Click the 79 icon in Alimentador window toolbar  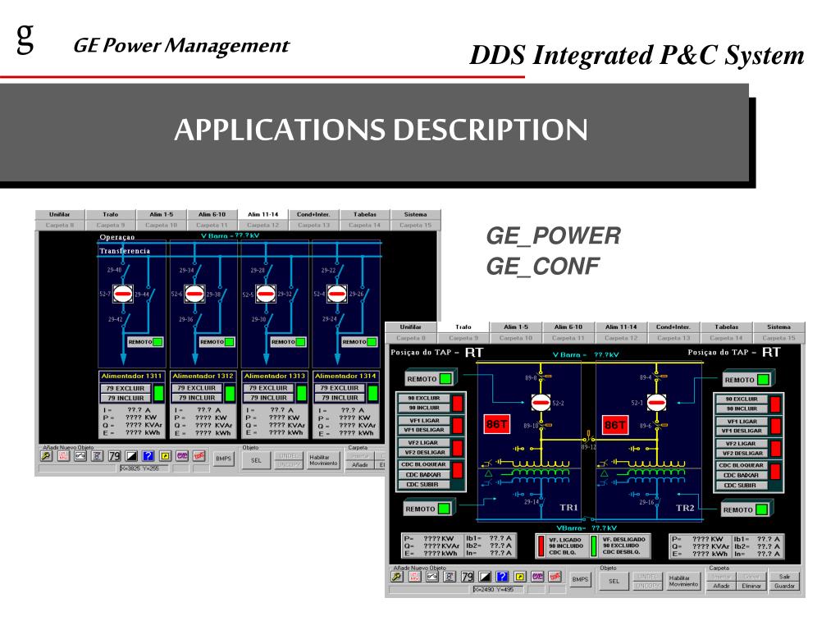pos(114,456)
